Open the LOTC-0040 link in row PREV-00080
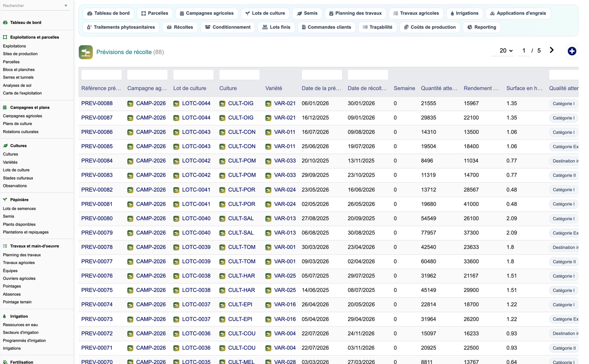The width and height of the screenshot is (589, 364). click(196, 218)
